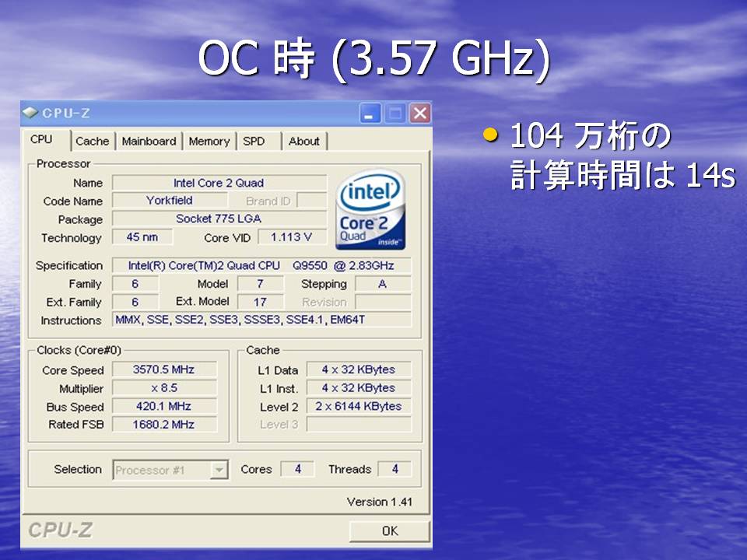This screenshot has width=747, height=560.
Task: Click the Stepping value A
Action: pos(383,284)
